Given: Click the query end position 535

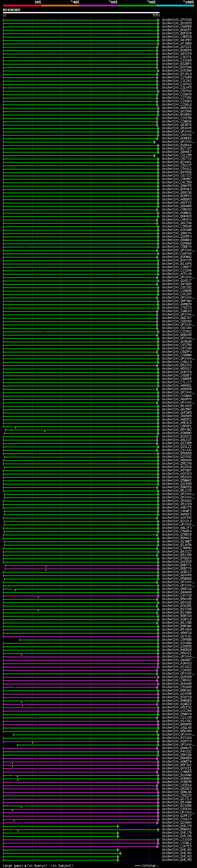Looking at the screenshot, I should click(x=155, y=15).
